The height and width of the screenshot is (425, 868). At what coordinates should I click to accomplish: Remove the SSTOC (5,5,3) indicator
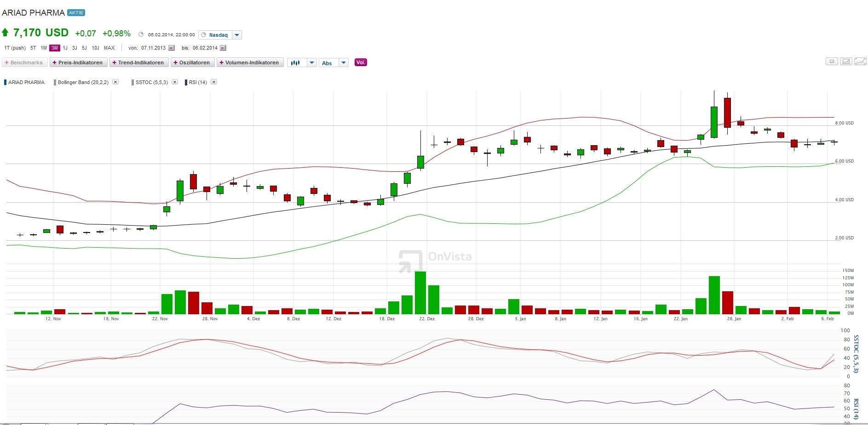[175, 82]
